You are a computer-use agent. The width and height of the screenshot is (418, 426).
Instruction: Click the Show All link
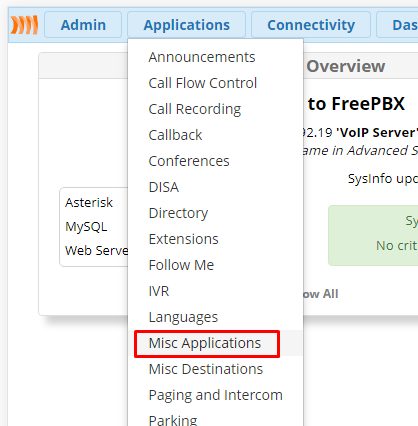point(321,294)
